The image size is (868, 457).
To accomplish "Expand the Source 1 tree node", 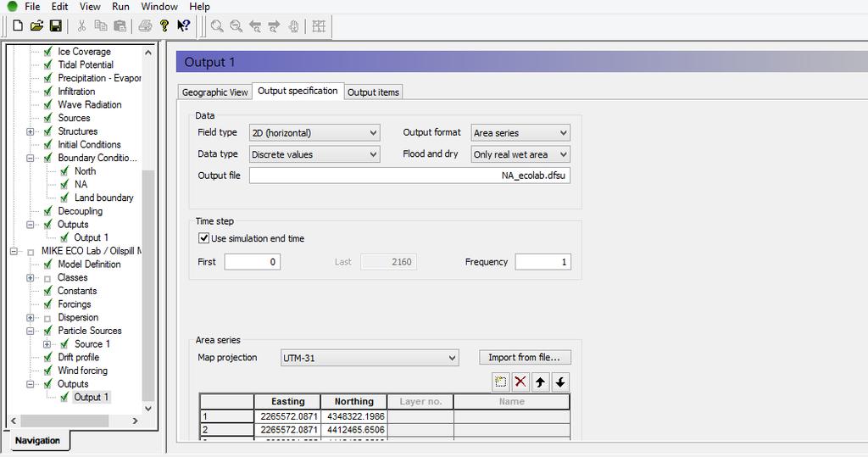I will [x=47, y=344].
